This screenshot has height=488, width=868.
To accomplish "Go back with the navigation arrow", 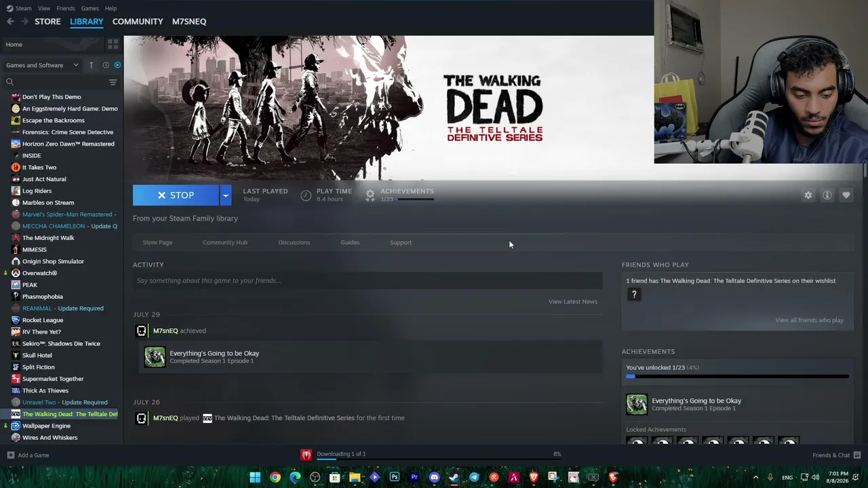I will tap(10, 22).
